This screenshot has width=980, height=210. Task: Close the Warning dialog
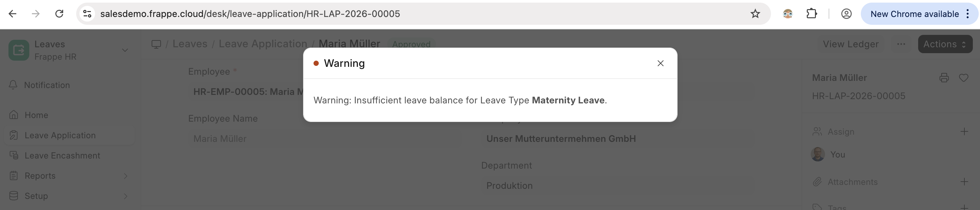coord(660,63)
